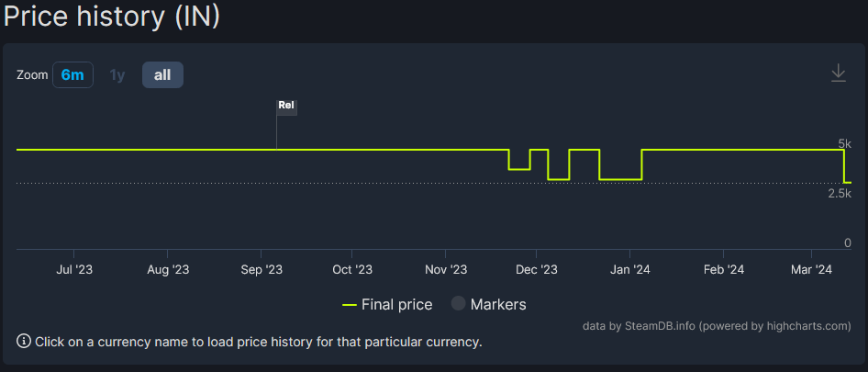Toggle the Final price legend series
868x372 pixels.
(x=387, y=304)
